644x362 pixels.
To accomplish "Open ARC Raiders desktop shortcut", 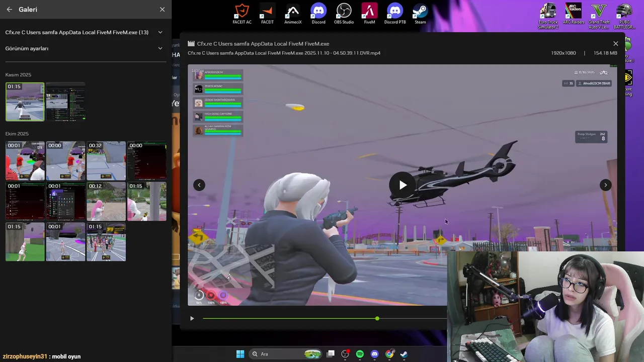I will [x=574, y=14].
